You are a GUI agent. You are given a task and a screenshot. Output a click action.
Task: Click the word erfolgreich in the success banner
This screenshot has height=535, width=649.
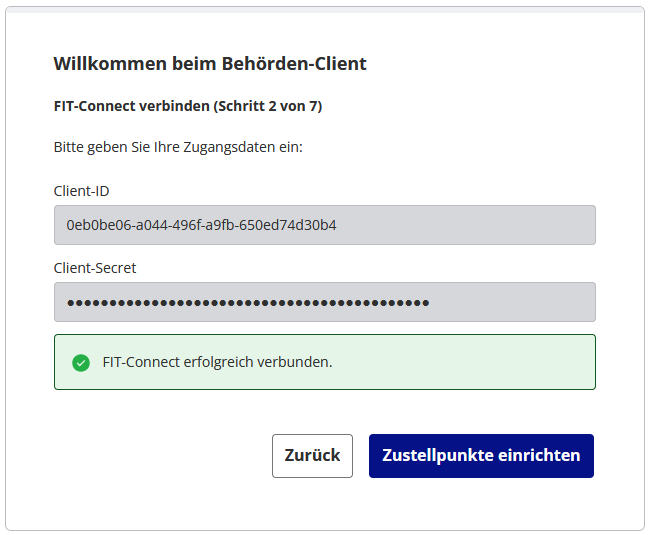click(213, 362)
